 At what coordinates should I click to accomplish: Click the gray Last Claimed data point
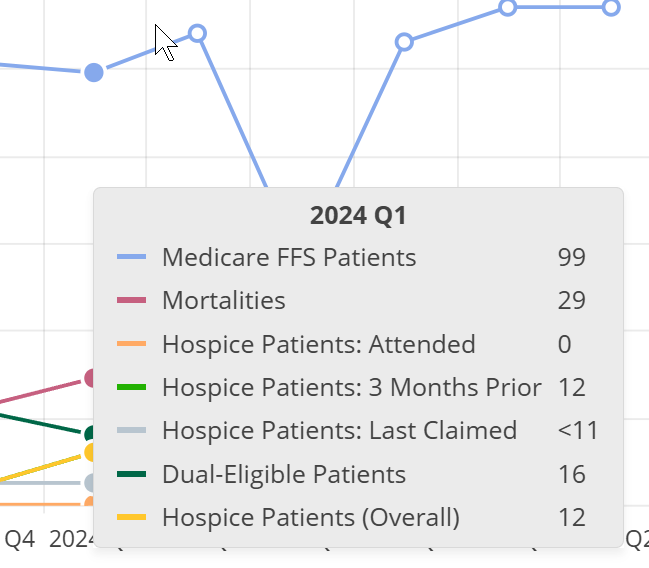point(90,482)
